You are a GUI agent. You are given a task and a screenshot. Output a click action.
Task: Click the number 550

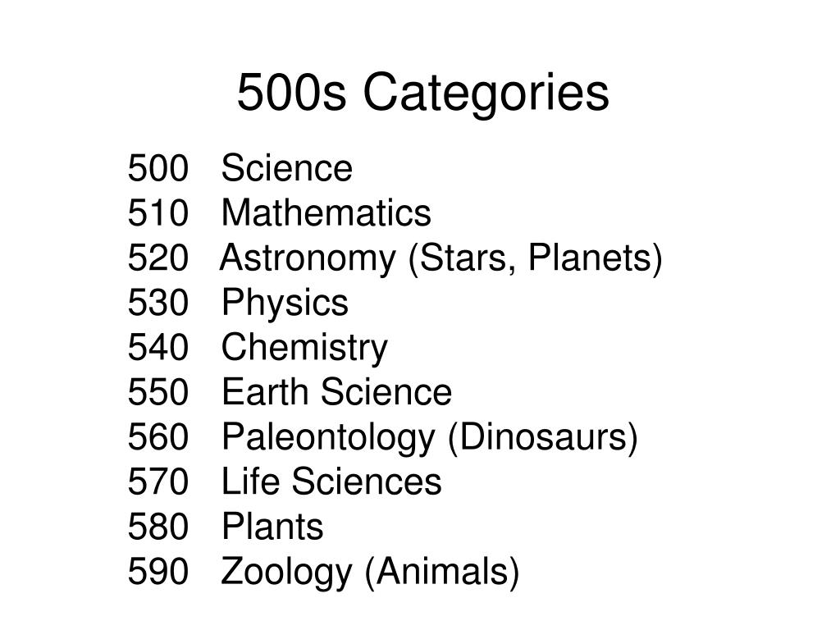click(158, 391)
